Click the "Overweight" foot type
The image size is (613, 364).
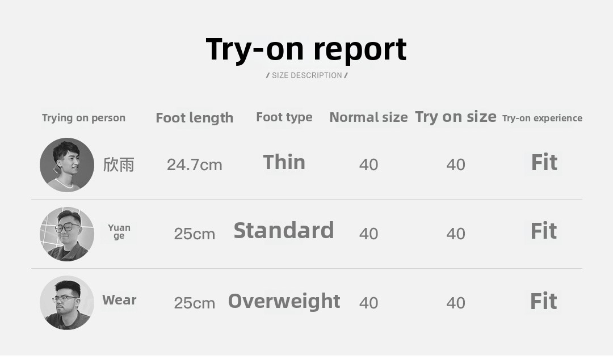284,301
